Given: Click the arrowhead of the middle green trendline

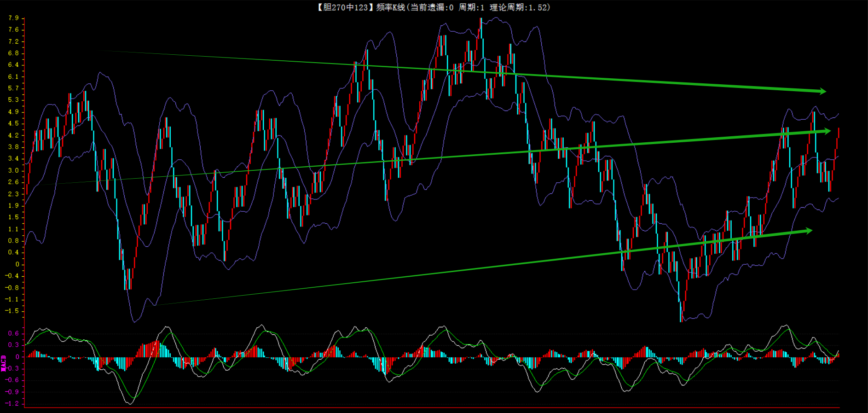Looking at the screenshot, I should click(x=826, y=131).
